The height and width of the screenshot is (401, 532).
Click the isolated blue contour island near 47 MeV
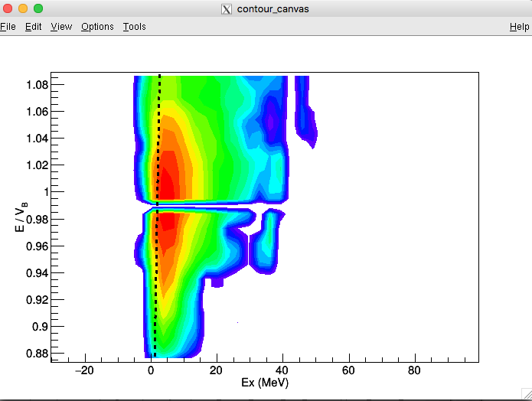pos(305,112)
